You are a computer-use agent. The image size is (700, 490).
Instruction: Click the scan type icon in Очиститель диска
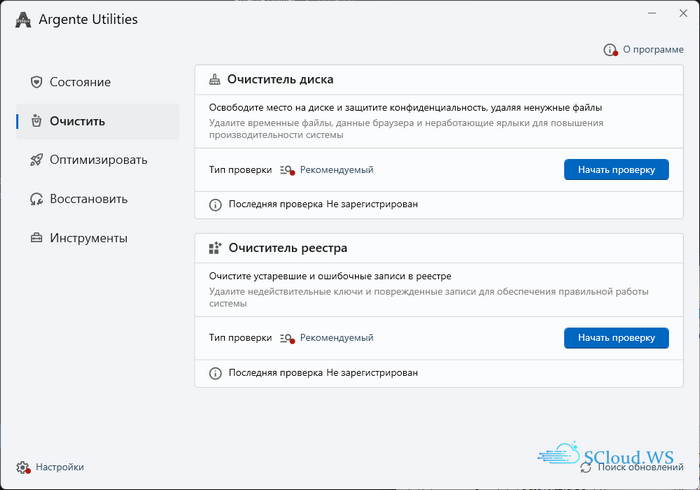point(287,170)
